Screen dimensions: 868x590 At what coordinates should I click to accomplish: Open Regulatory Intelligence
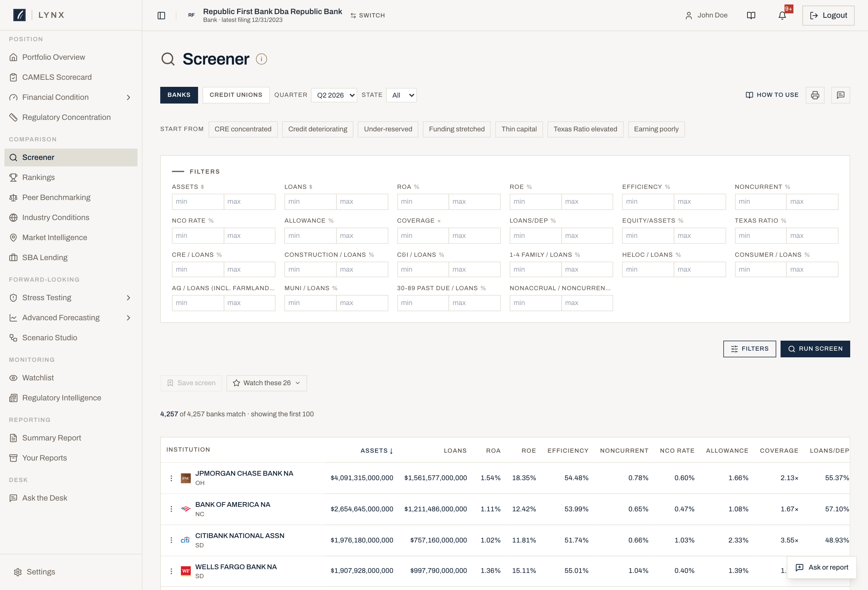[x=71, y=397]
